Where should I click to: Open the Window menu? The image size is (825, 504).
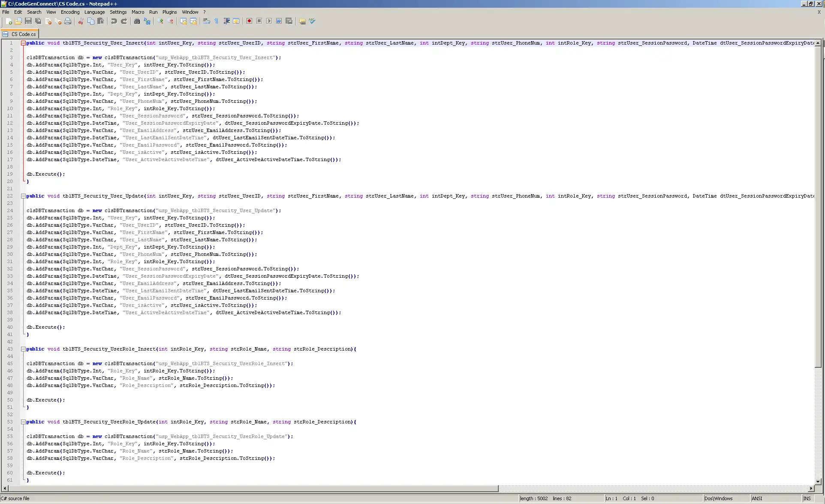click(190, 12)
